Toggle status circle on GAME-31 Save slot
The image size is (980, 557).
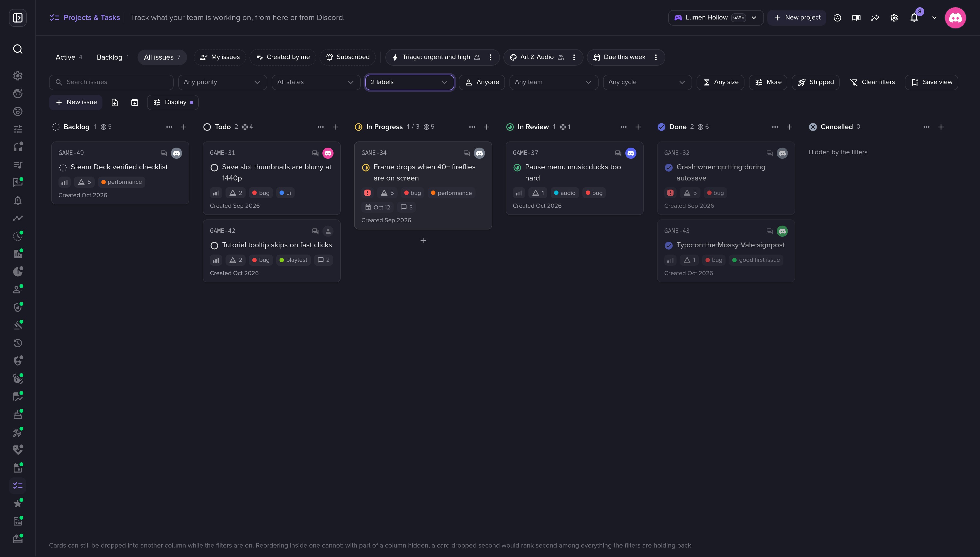pyautogui.click(x=214, y=168)
